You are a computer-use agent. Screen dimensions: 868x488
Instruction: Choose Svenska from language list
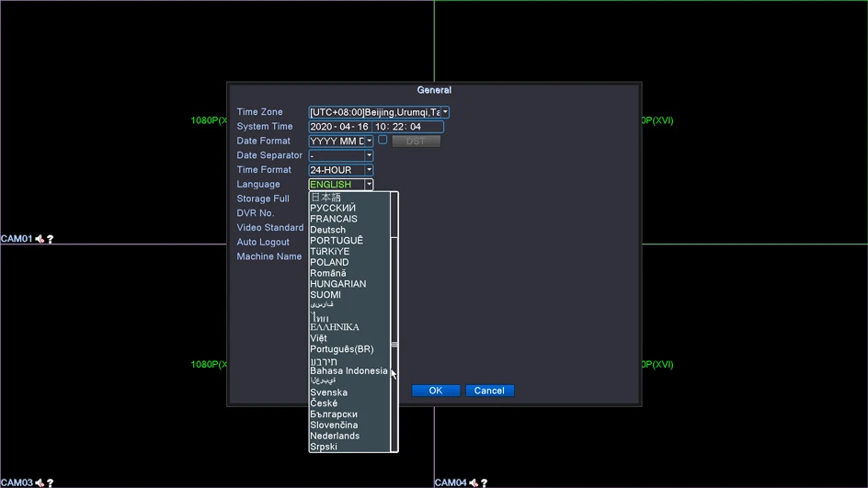(x=349, y=392)
